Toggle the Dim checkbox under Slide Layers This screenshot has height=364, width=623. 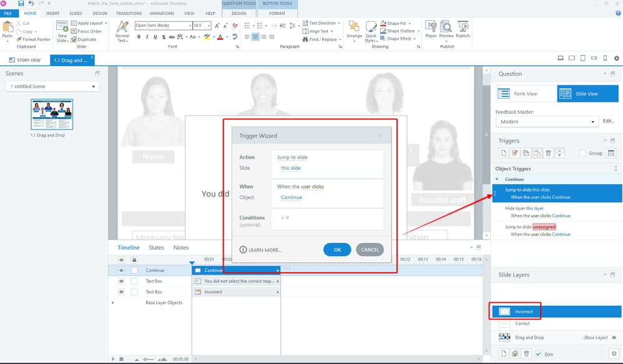tap(538, 354)
